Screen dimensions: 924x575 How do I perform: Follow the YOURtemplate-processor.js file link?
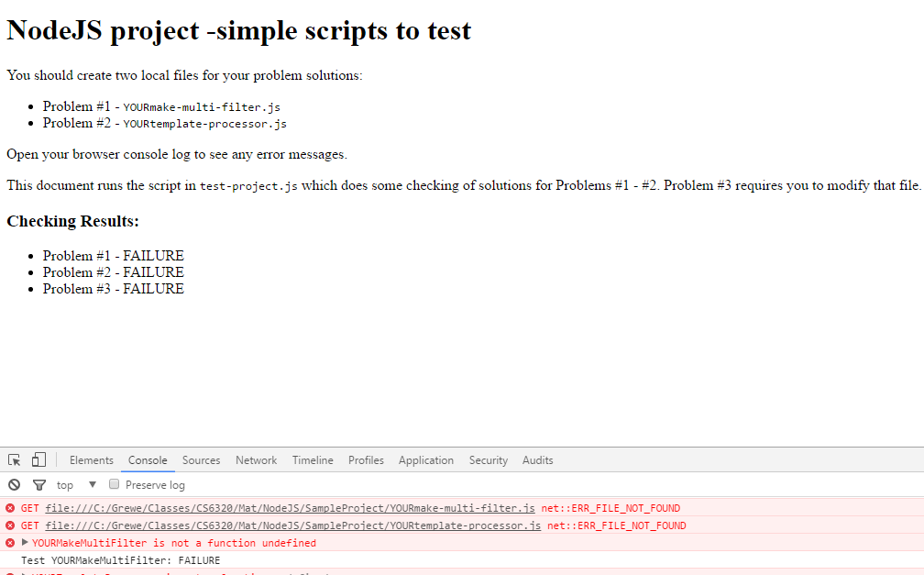pos(292,525)
